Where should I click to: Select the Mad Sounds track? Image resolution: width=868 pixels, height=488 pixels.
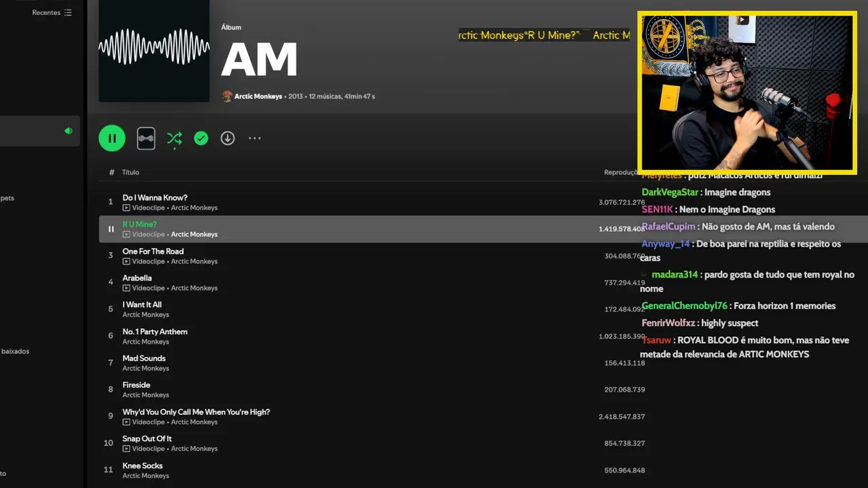click(x=144, y=359)
